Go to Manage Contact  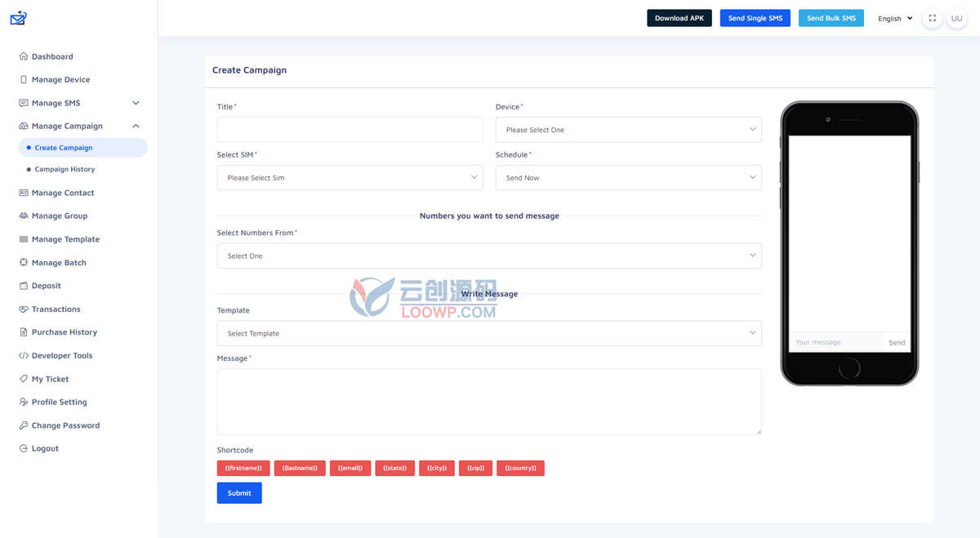click(x=63, y=193)
